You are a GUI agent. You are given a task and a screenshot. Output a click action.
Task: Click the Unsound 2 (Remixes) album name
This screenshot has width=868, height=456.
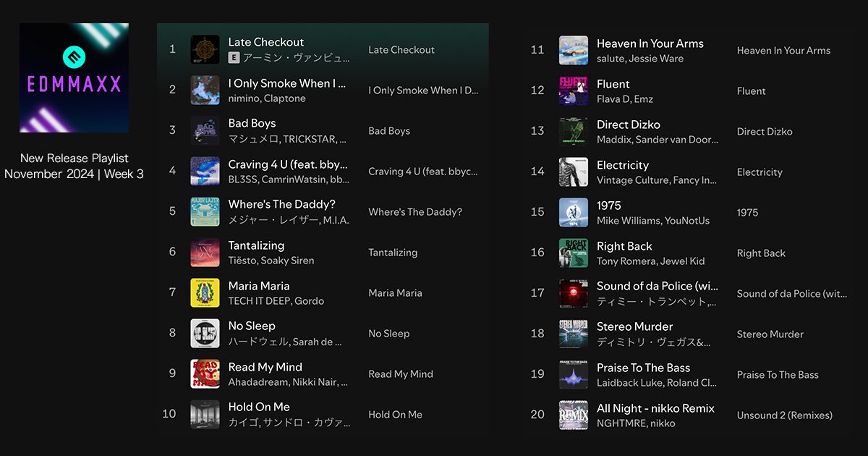(x=785, y=415)
